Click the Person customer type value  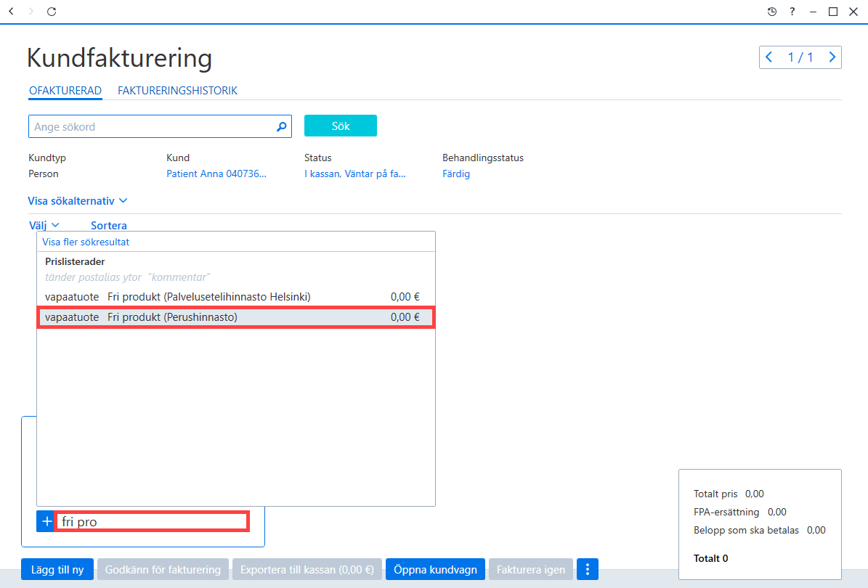pyautogui.click(x=43, y=173)
